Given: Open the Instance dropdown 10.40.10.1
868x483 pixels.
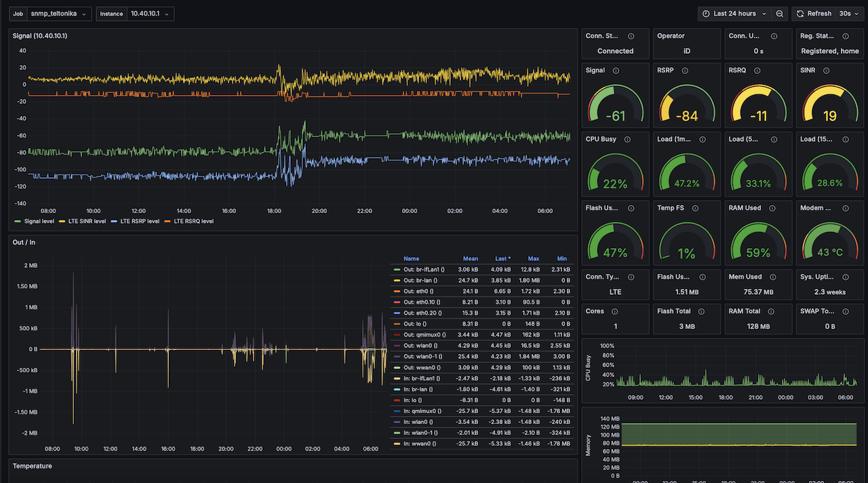Looking at the screenshot, I should coord(150,14).
